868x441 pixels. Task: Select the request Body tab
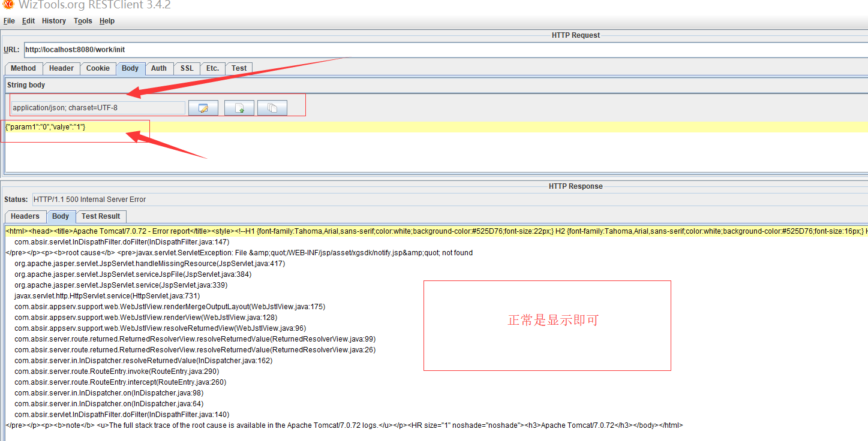(130, 68)
